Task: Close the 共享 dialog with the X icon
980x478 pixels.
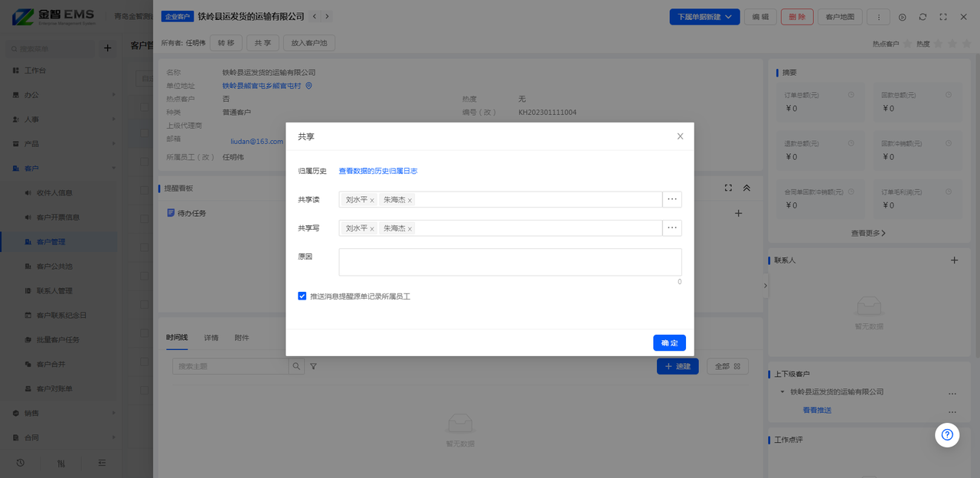Action: point(680,136)
